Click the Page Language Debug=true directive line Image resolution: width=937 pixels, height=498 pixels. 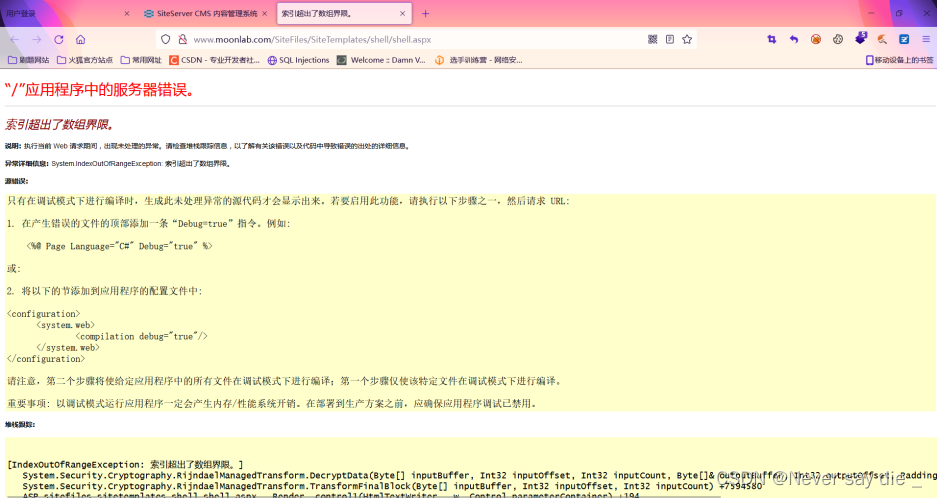tap(120, 246)
